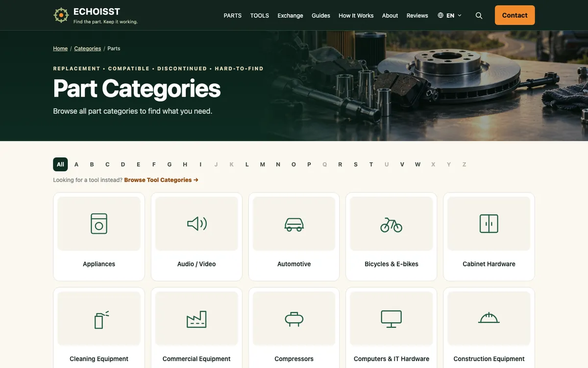Click the globe language icon
The width and height of the screenshot is (588, 368).
pos(441,15)
